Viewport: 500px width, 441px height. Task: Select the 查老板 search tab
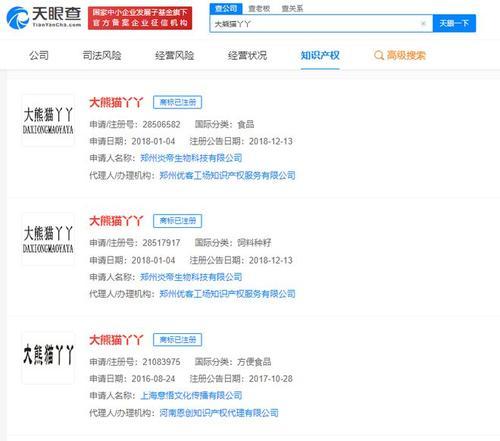click(x=259, y=9)
